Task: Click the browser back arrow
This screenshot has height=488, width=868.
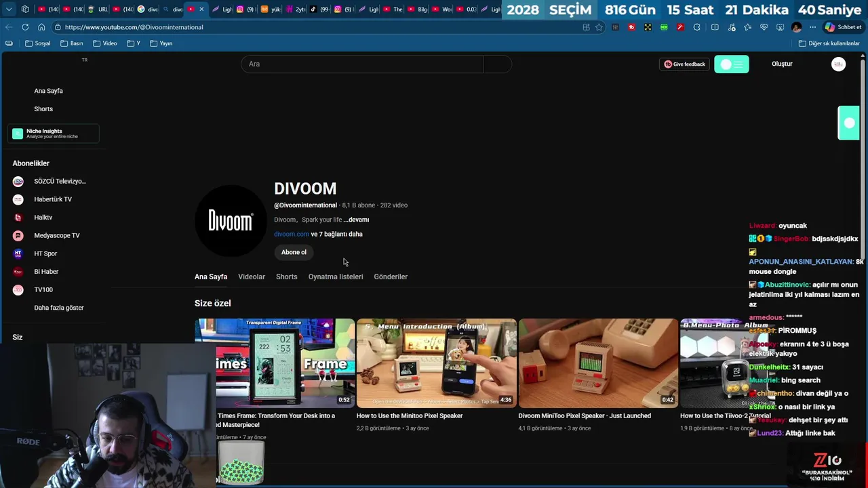Action: point(9,27)
